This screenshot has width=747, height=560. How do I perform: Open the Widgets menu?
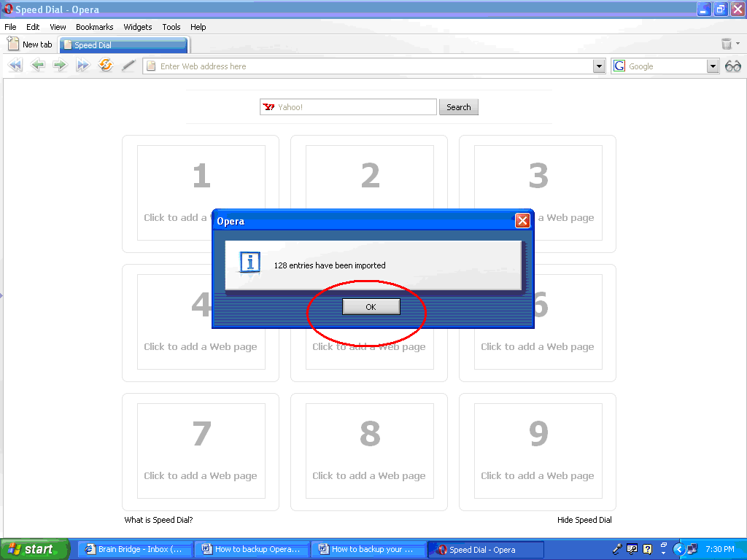pos(138,27)
